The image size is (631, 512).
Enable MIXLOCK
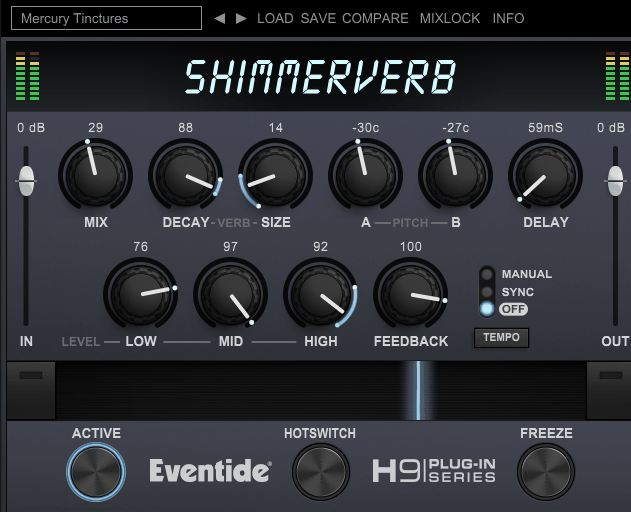450,19
